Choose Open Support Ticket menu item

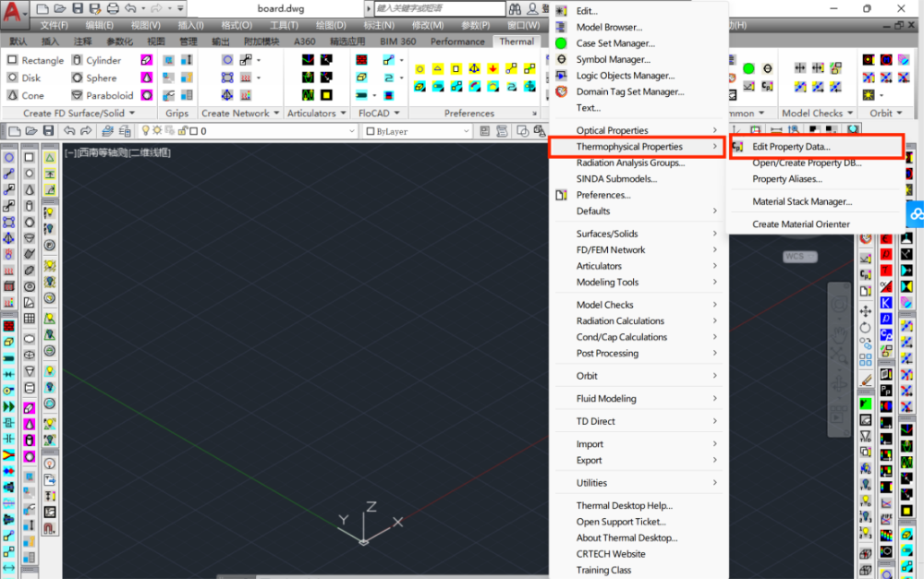point(638,521)
